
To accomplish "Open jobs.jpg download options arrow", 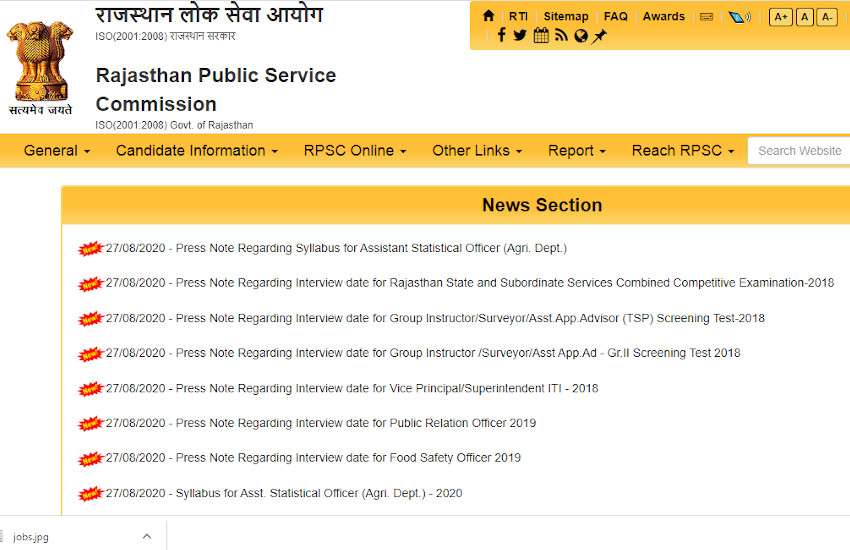I will (147, 537).
